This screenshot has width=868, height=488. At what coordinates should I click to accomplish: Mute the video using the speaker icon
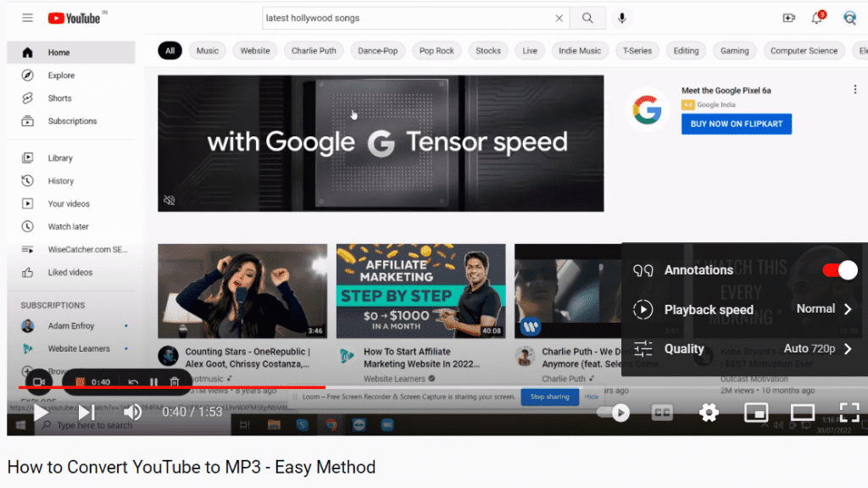pos(132,413)
